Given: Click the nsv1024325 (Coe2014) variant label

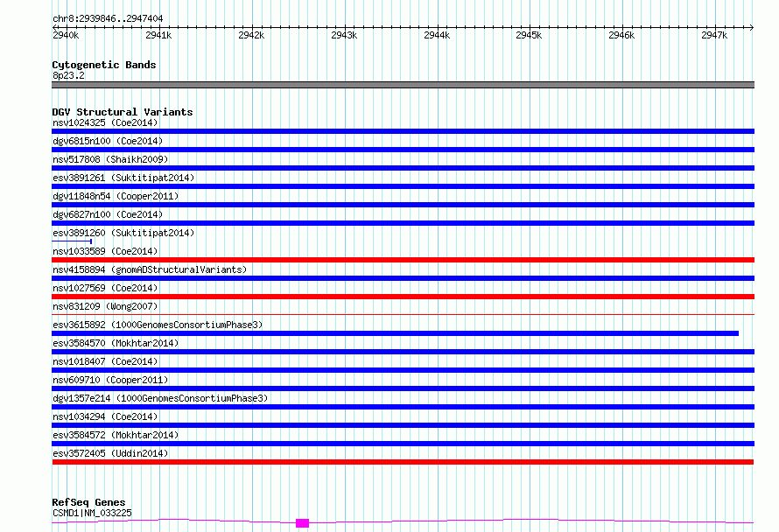Looking at the screenshot, I should click(x=105, y=122).
